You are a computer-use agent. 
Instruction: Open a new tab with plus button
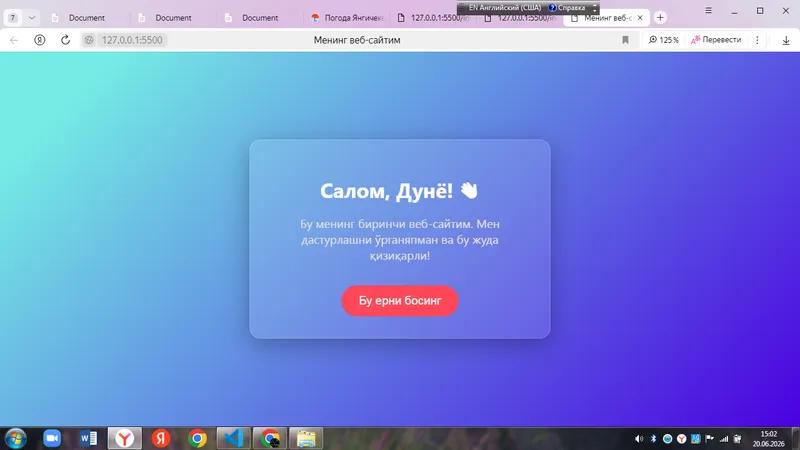[660, 18]
